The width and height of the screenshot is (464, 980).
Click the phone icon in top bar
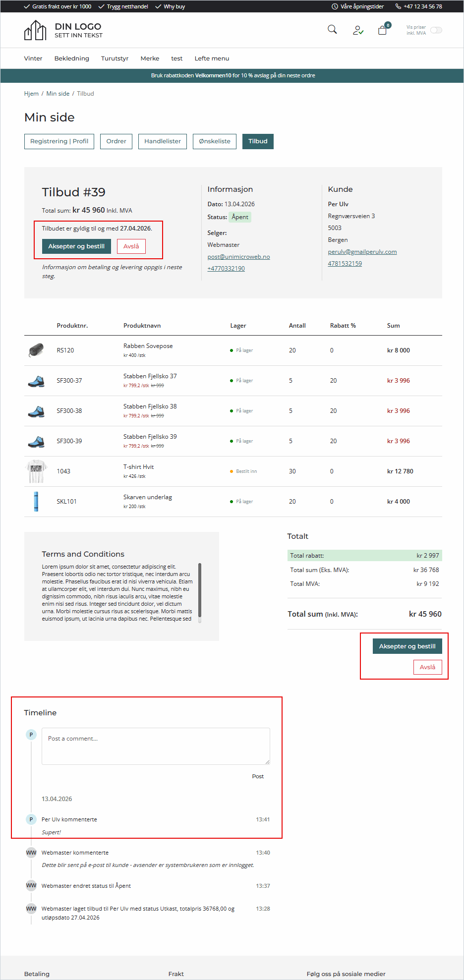(x=398, y=6)
